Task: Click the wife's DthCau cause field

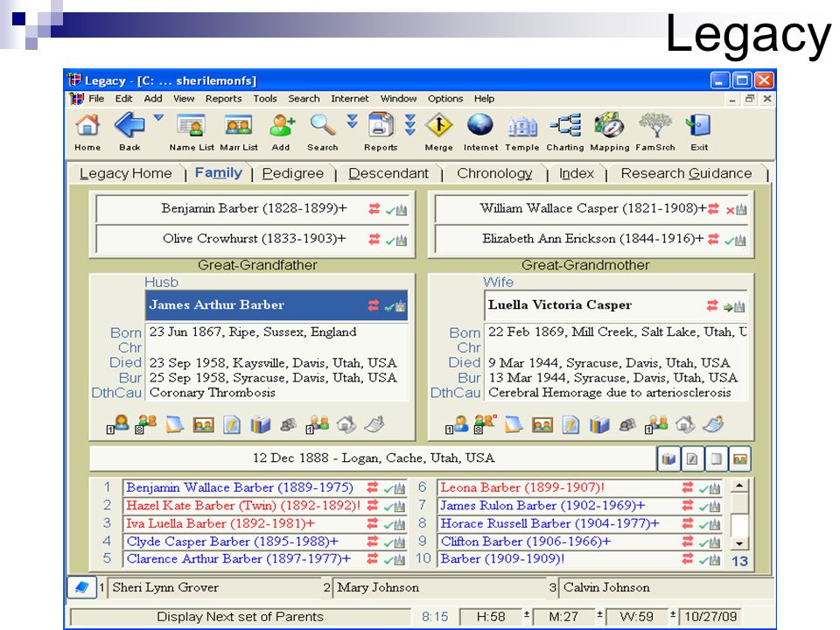Action: click(x=615, y=393)
